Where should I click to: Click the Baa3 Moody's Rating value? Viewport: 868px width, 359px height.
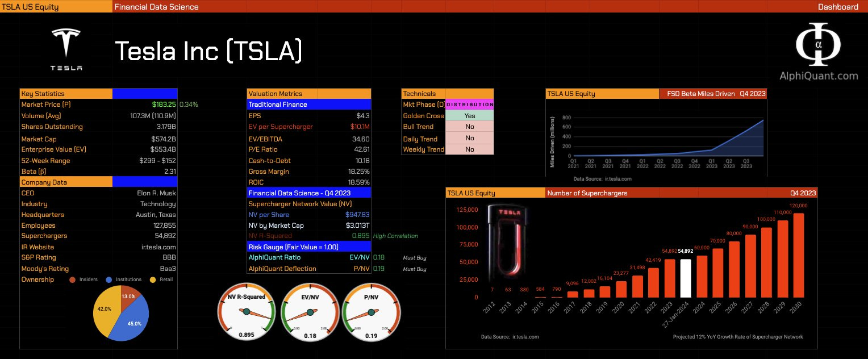pos(168,269)
